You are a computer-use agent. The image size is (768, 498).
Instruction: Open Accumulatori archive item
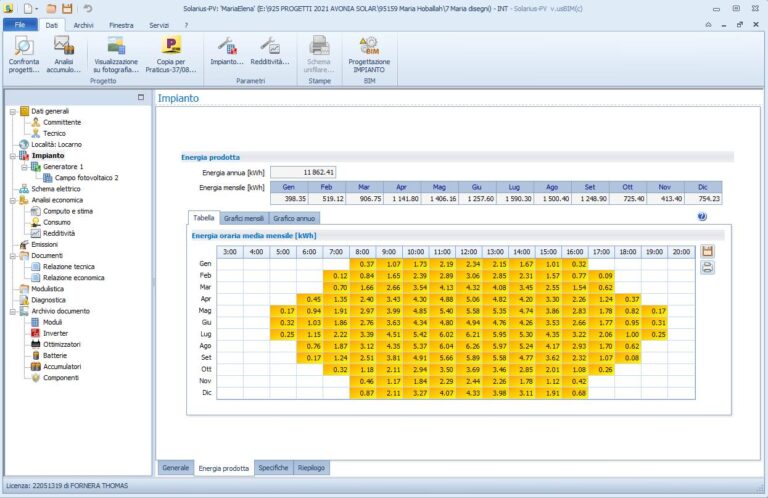[x=62, y=367]
